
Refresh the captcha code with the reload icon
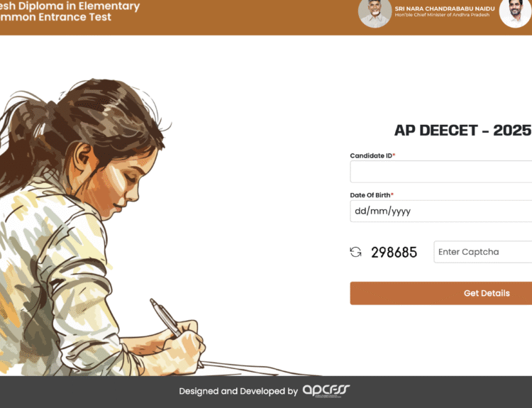[355, 252]
